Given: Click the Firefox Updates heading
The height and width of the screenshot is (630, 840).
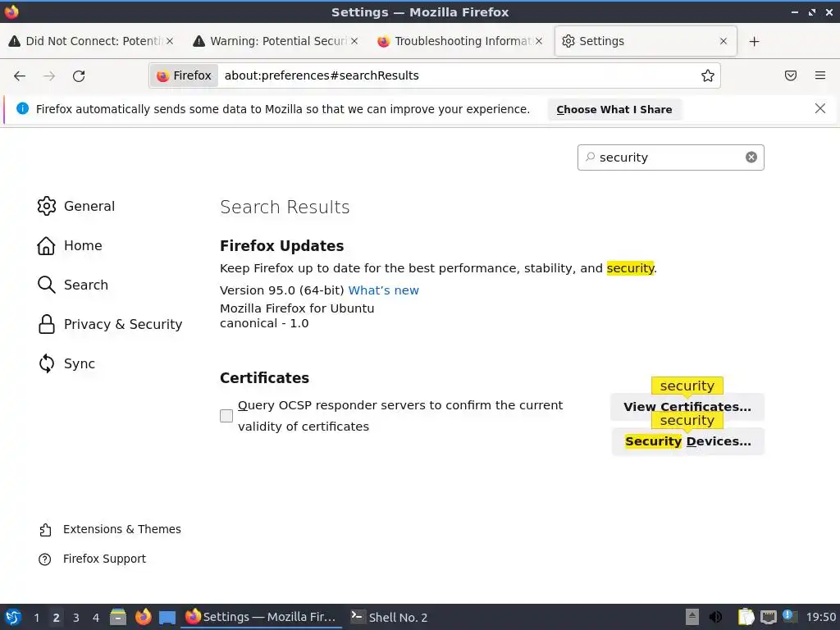Looking at the screenshot, I should tap(282, 246).
